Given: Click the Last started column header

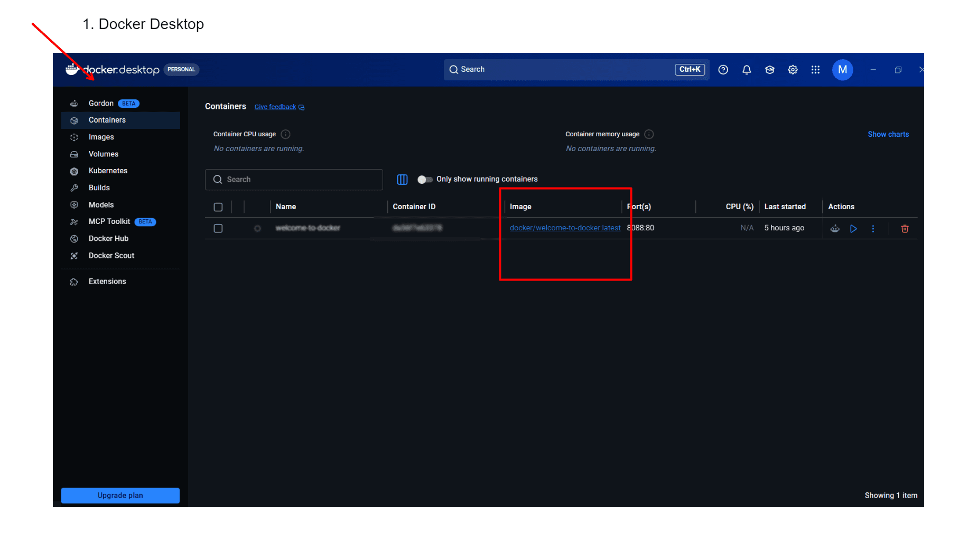Looking at the screenshot, I should click(785, 207).
